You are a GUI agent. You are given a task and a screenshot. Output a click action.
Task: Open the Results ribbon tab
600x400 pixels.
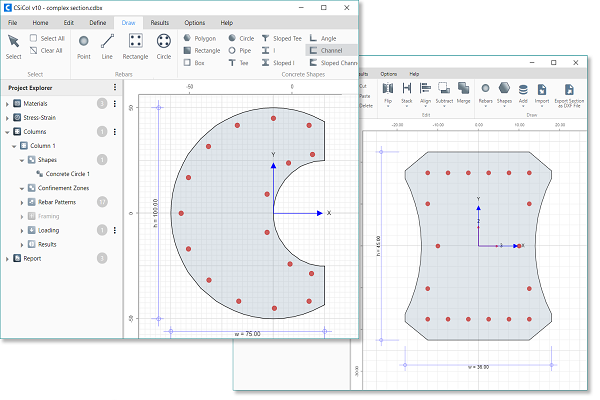[x=160, y=22]
